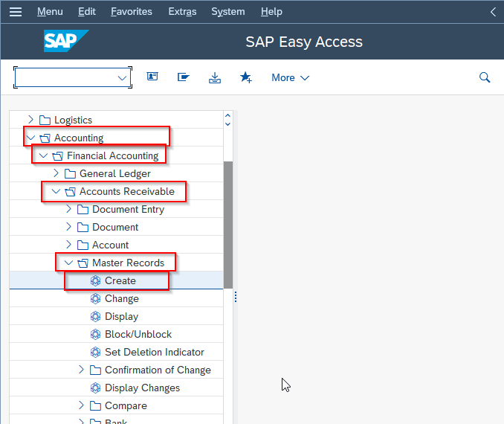This screenshot has width=504, height=424.
Task: Click the SAP menu toolbar icon
Action: point(183,77)
